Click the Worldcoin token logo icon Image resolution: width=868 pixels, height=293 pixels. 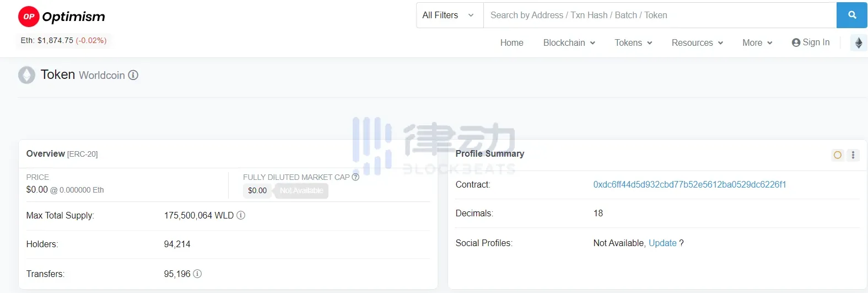(x=26, y=75)
